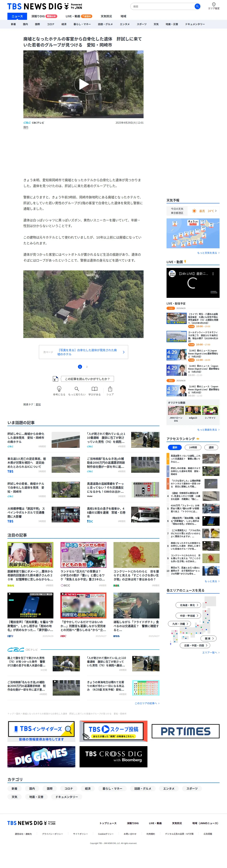The image size is (227, 868).
Task: Open 関東 area news
Action: tap(208, 639)
